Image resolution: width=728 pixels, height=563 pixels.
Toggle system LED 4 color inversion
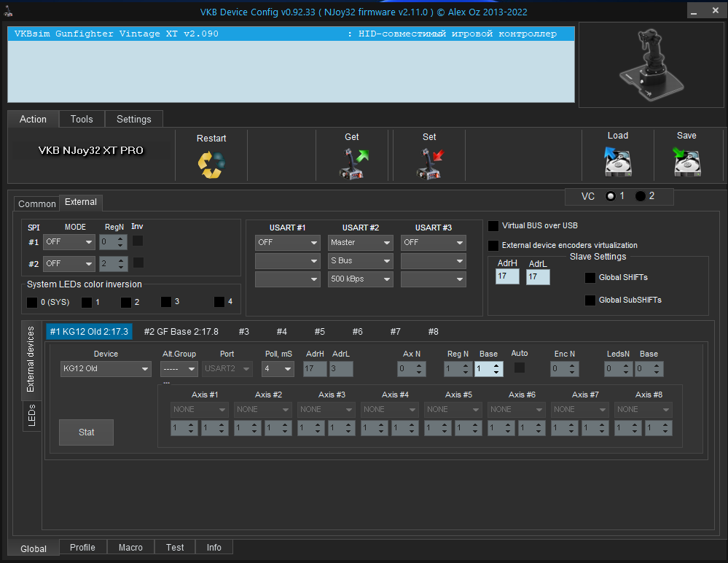(x=219, y=302)
